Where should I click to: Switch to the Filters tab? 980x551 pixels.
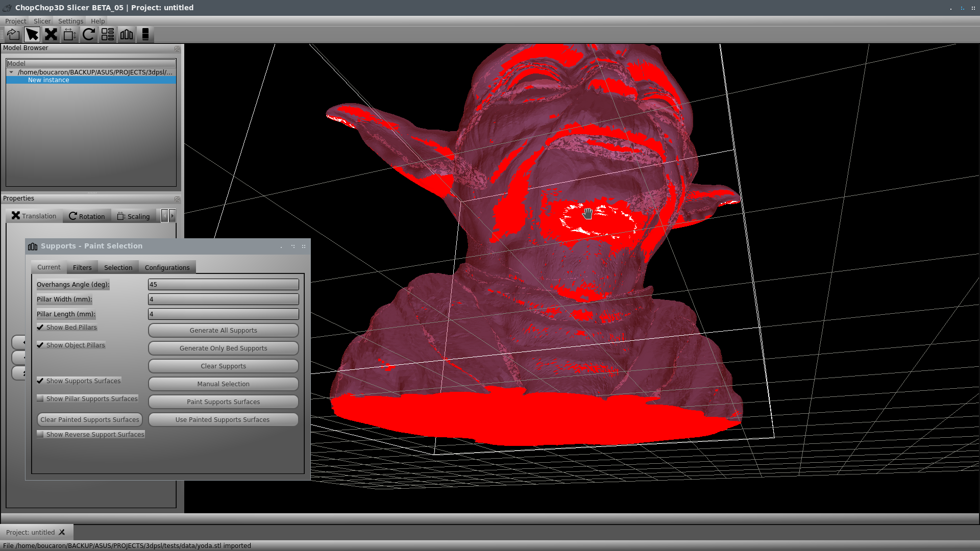pyautogui.click(x=82, y=267)
